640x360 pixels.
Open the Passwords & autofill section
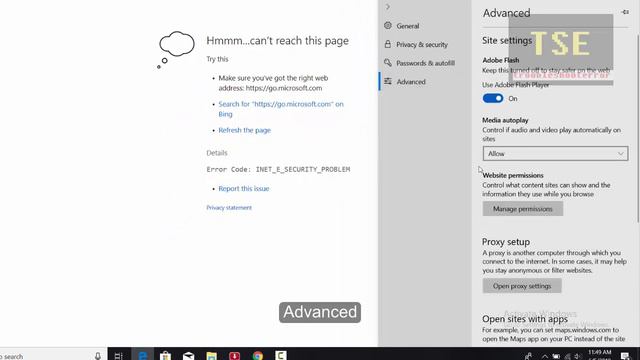point(424,63)
